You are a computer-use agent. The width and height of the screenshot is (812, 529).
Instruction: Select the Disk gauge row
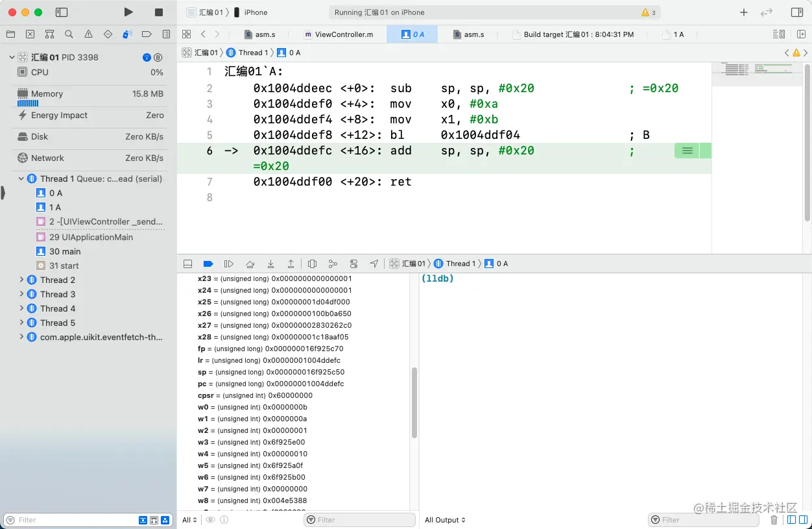(x=90, y=136)
